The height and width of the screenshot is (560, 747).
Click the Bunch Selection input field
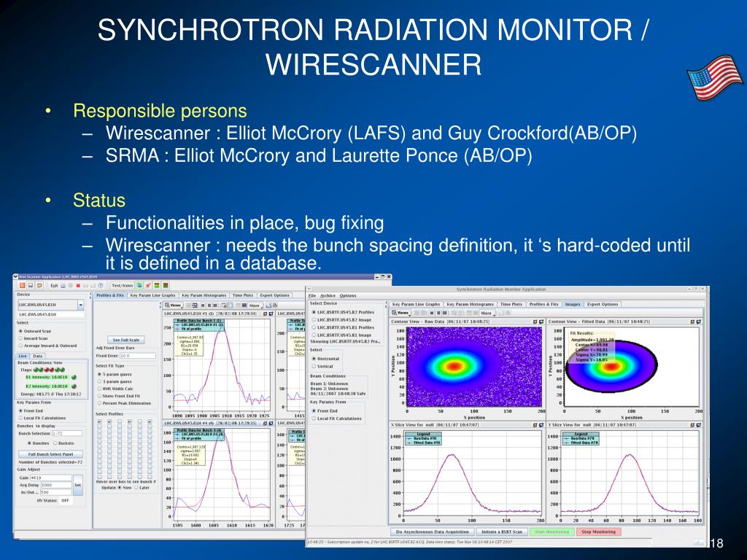pos(66,433)
